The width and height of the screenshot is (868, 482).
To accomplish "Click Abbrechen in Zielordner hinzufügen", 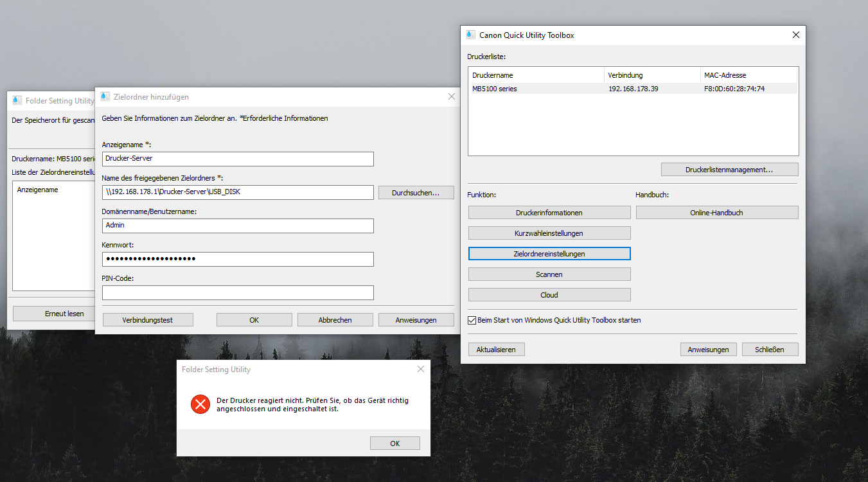I will pos(335,320).
